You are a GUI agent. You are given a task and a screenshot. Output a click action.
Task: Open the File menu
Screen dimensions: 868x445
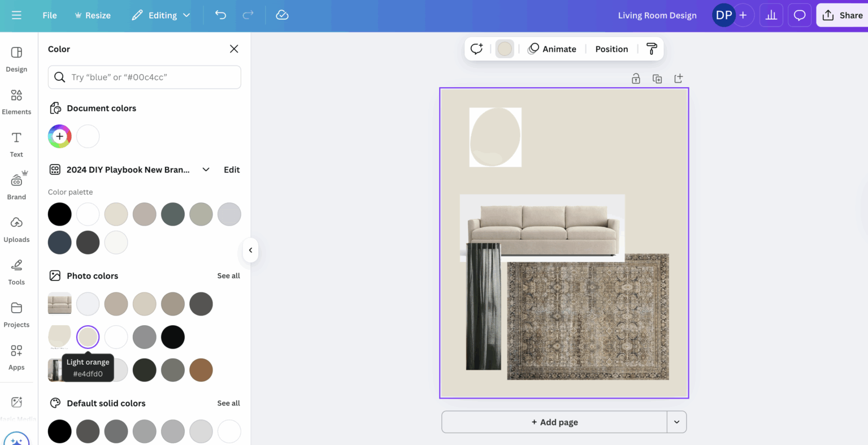(50, 15)
